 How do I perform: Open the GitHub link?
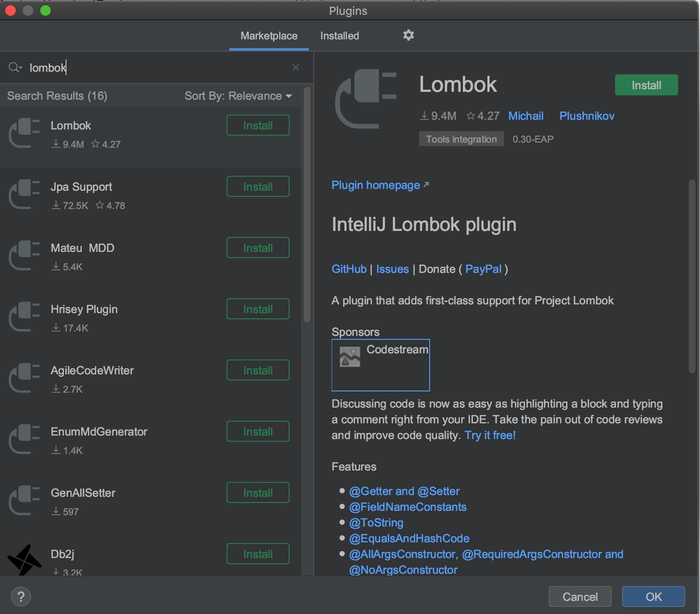[x=349, y=269]
